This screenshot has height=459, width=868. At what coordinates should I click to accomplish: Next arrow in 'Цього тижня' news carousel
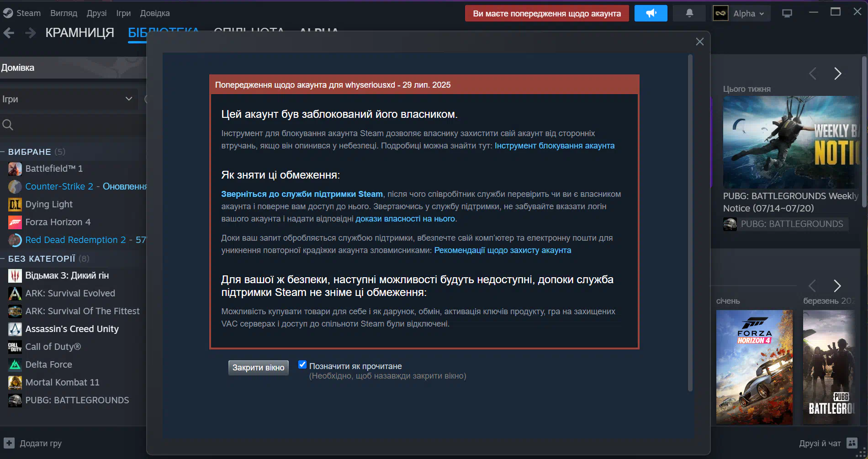tap(837, 74)
